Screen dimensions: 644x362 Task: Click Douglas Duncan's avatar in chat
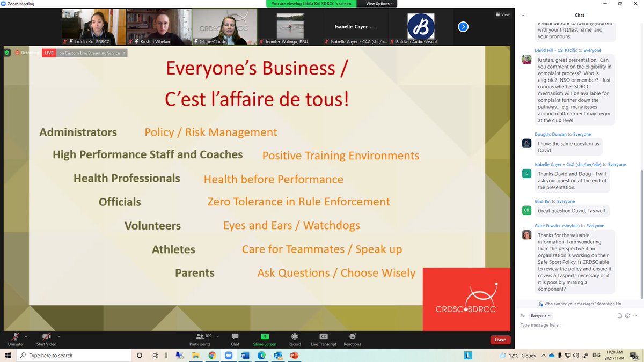click(527, 143)
